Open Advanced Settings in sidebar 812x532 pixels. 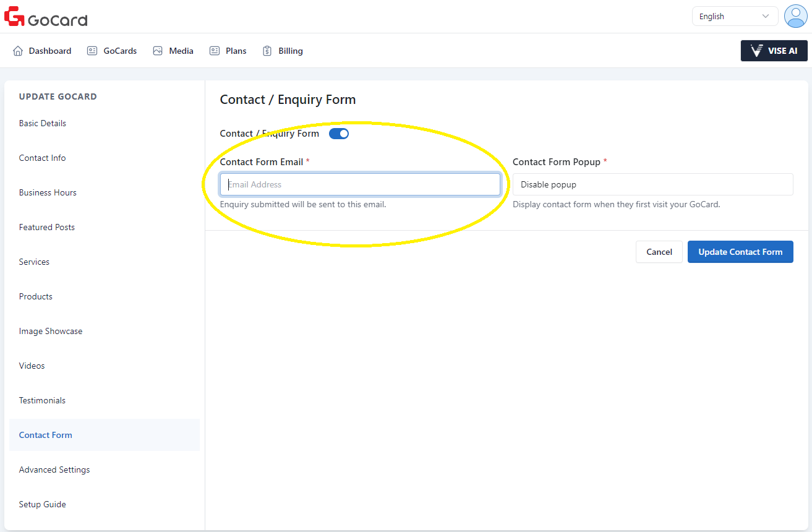54,470
